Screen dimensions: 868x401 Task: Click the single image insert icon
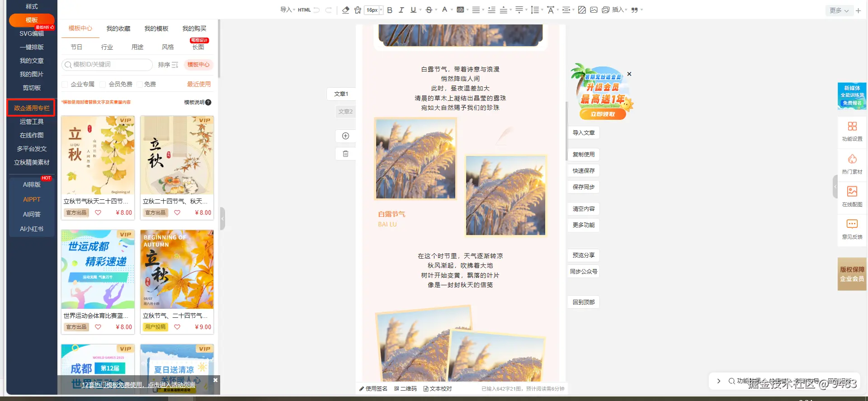pos(594,10)
